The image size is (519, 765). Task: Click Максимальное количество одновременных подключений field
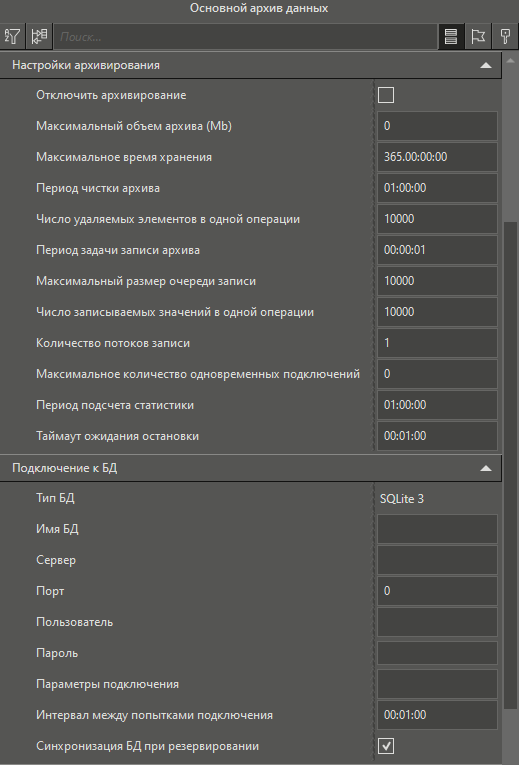coord(437,374)
